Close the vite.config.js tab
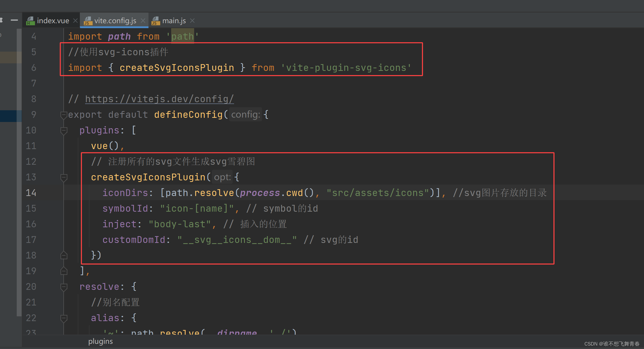Viewport: 644px width, 349px height. [x=143, y=20]
